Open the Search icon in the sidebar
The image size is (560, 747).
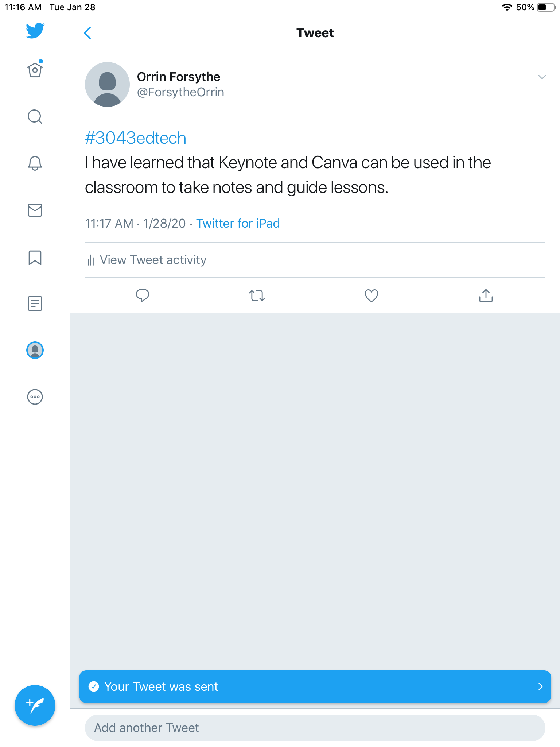click(x=35, y=117)
